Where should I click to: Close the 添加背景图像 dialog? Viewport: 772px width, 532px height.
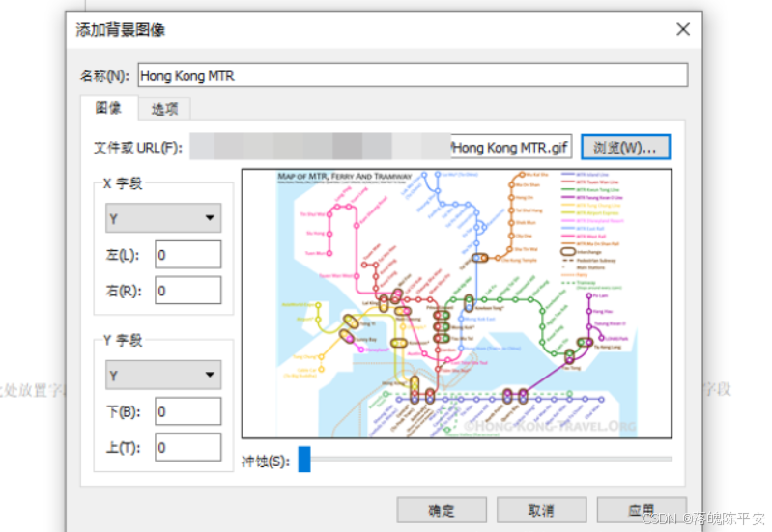[x=683, y=29]
